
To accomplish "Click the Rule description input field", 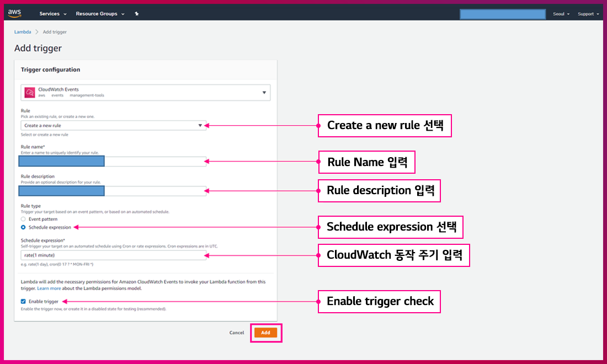I will (155, 191).
